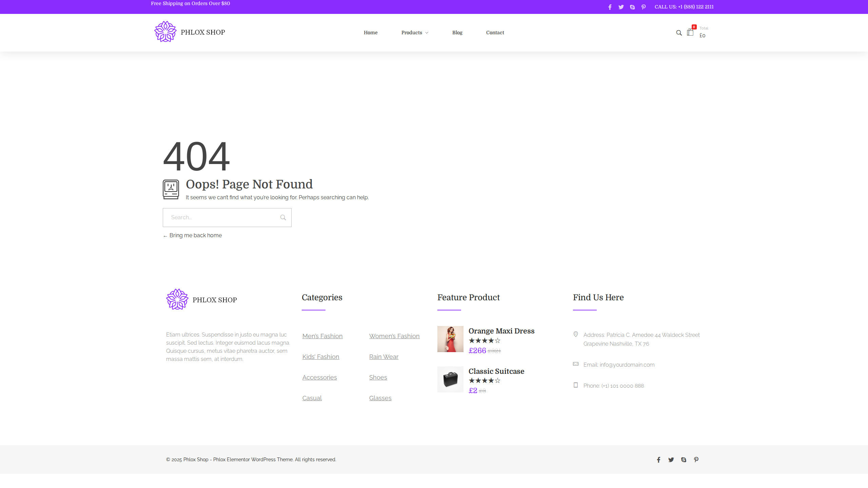Open the Orange Maxi Dress thumbnail
Viewport: 868px width, 488px height.
450,339
